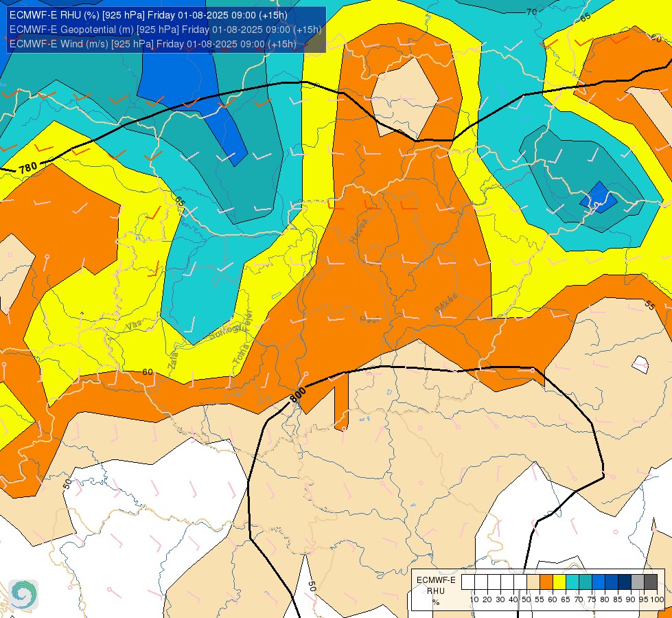Select the teal 70-75 legend swatch
Screen dimensions: 672x618
coord(586,582)
